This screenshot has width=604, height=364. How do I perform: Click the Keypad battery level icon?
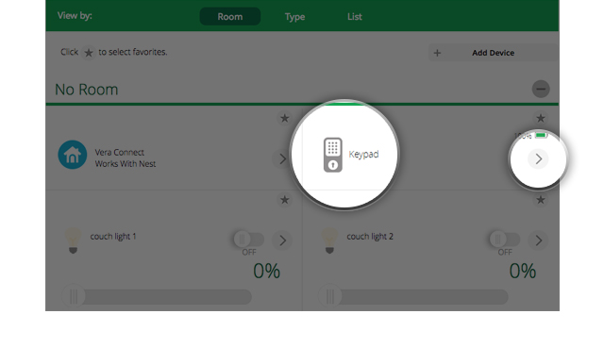coord(541,135)
